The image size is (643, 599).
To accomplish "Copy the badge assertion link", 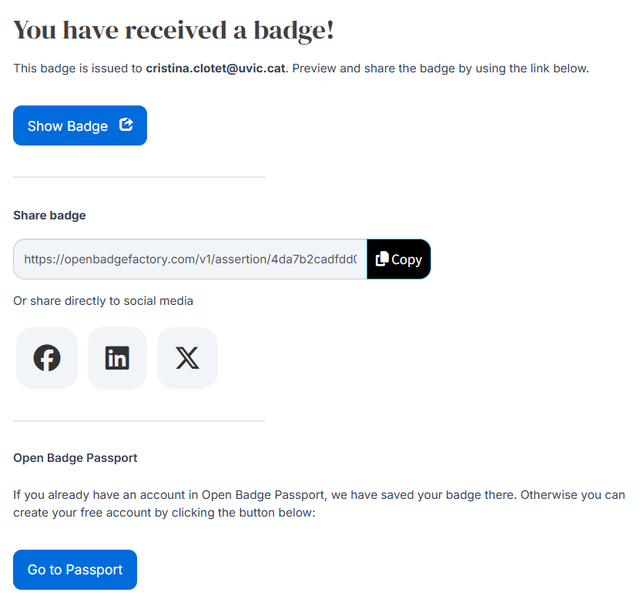I will [x=399, y=259].
